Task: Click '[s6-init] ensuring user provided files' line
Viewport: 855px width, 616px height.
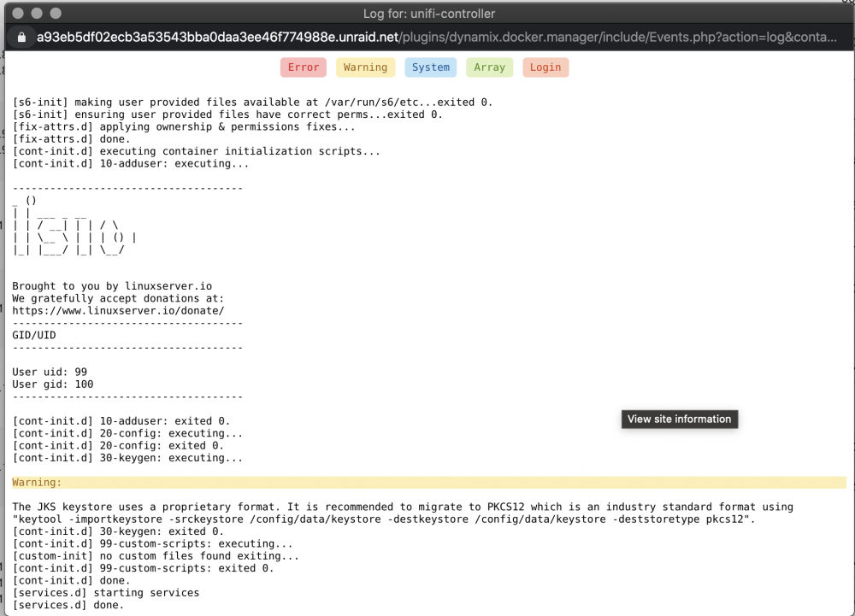Action: (x=227, y=114)
